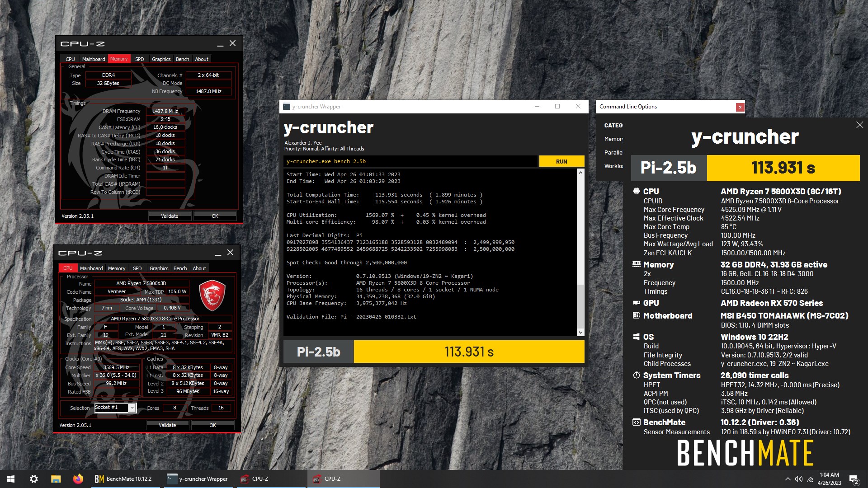Open File Explorer from taskbar
Image resolution: width=868 pixels, height=488 pixels.
(x=56, y=479)
